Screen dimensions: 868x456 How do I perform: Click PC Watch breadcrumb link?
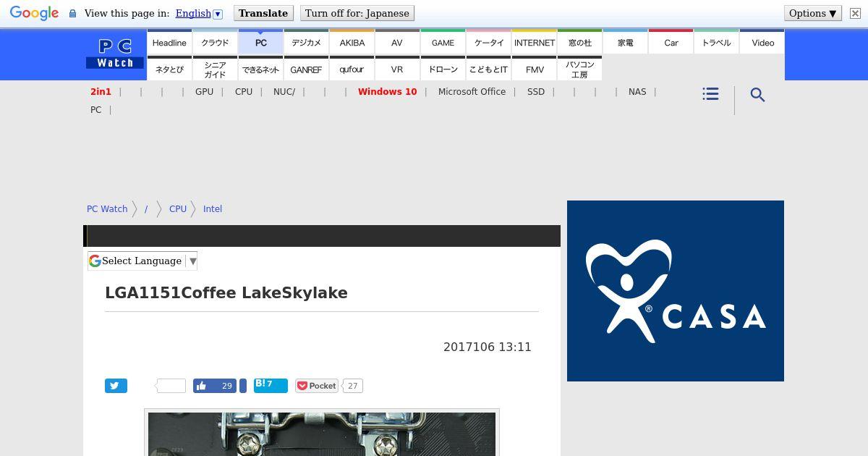pyautogui.click(x=107, y=208)
